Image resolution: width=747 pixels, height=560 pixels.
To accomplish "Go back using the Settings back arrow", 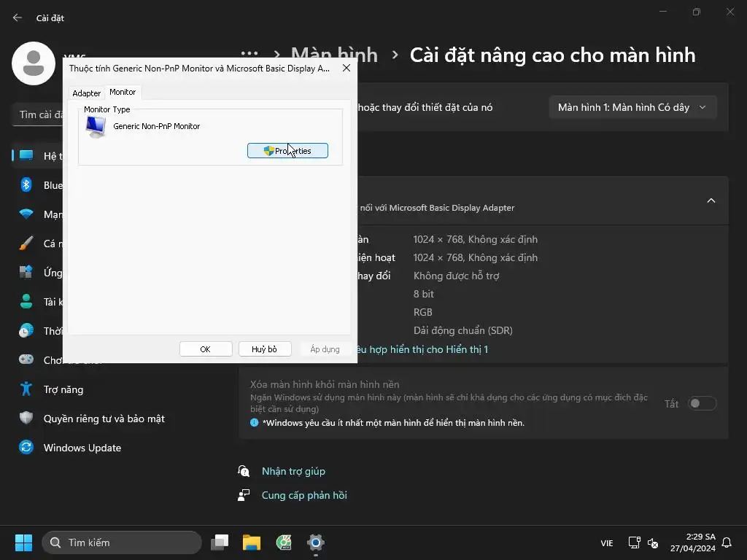I will tap(18, 17).
